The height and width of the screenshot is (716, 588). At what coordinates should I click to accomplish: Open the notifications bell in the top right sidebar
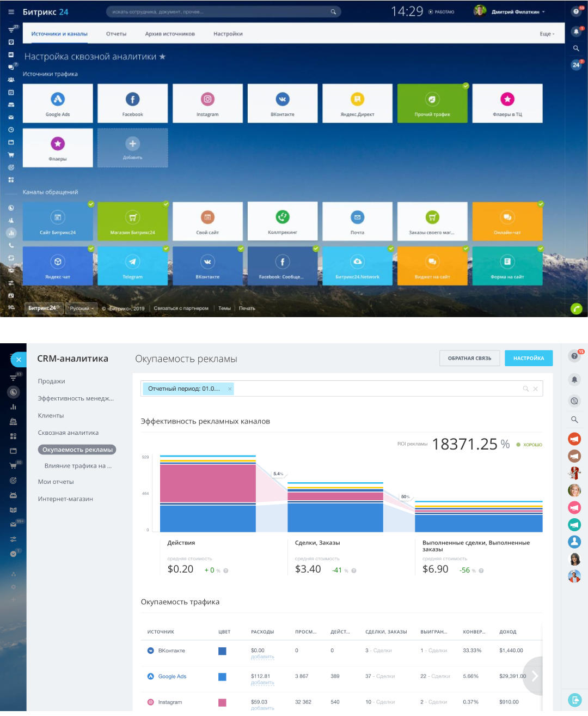[x=576, y=32]
